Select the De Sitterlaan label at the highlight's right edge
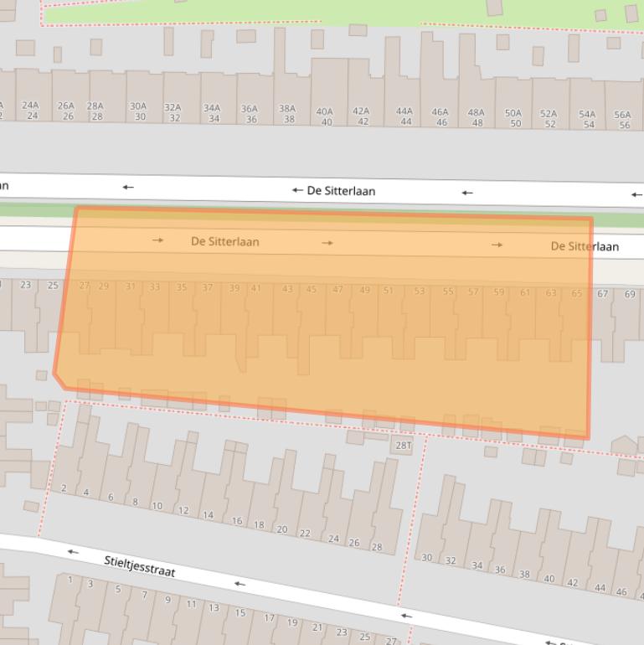 pyautogui.click(x=585, y=246)
